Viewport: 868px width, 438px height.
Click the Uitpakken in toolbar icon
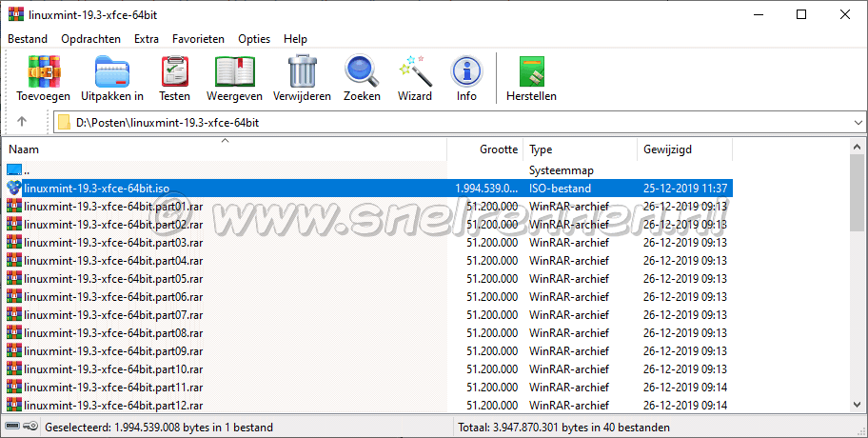click(112, 71)
